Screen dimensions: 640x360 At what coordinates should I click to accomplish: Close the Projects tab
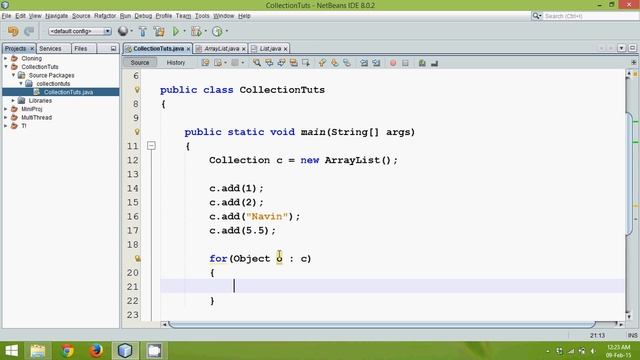click(x=32, y=49)
